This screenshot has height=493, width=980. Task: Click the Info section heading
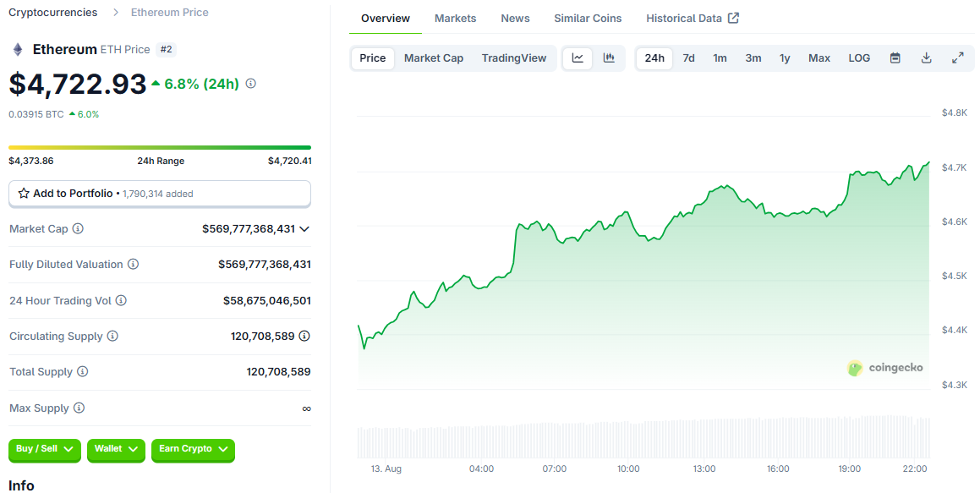pyautogui.click(x=21, y=485)
